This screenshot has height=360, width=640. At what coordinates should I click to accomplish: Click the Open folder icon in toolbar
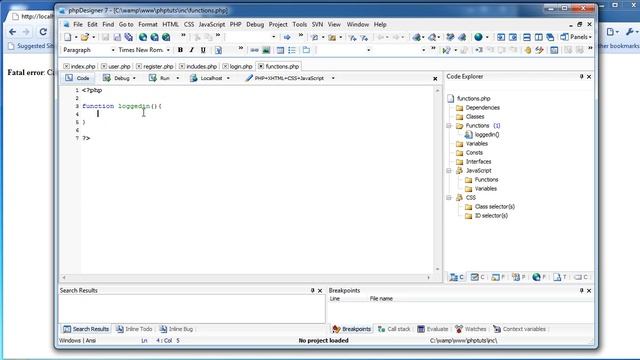[x=84, y=37]
